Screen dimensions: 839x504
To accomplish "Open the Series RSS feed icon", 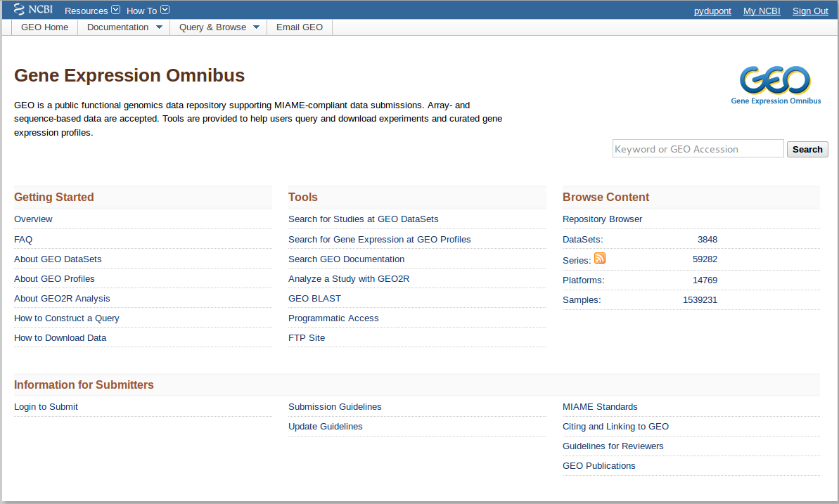I will (600, 258).
